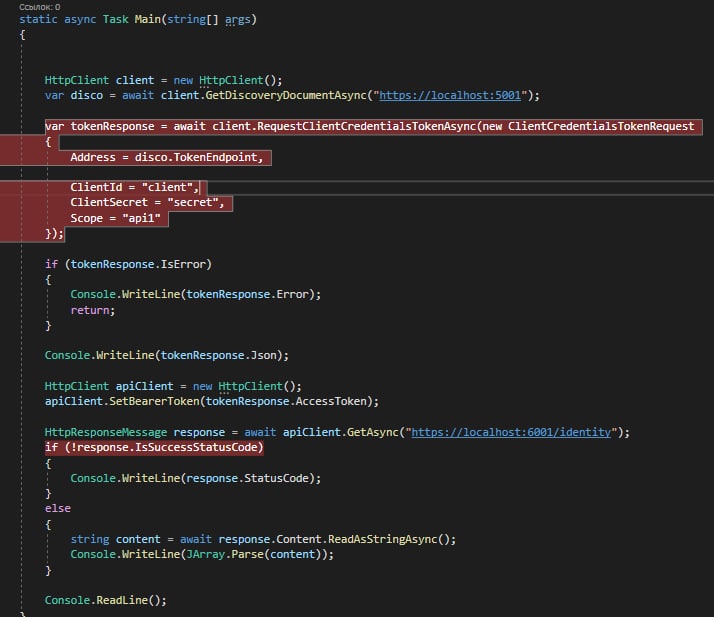This screenshot has width=714, height=617.
Task: Click the var disco variable
Action: [x=87, y=95]
